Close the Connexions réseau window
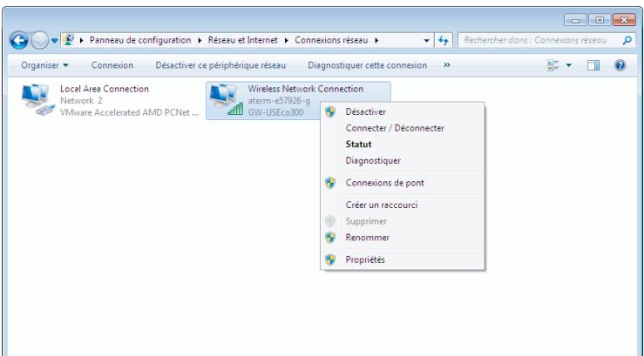The width and height of the screenshot is (644, 356). point(624,20)
